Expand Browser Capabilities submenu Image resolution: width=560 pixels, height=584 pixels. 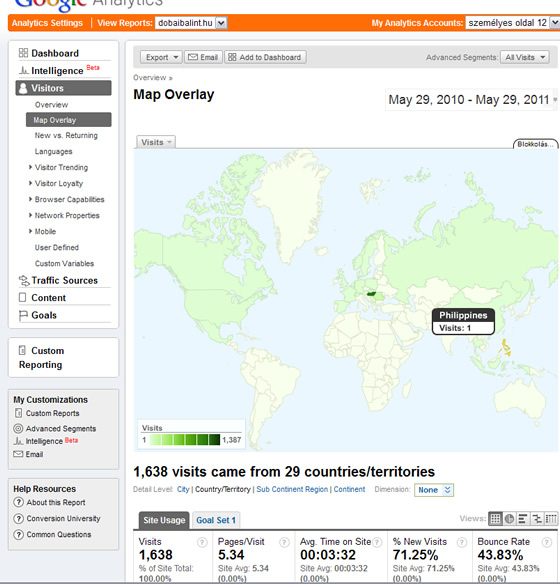click(x=31, y=199)
